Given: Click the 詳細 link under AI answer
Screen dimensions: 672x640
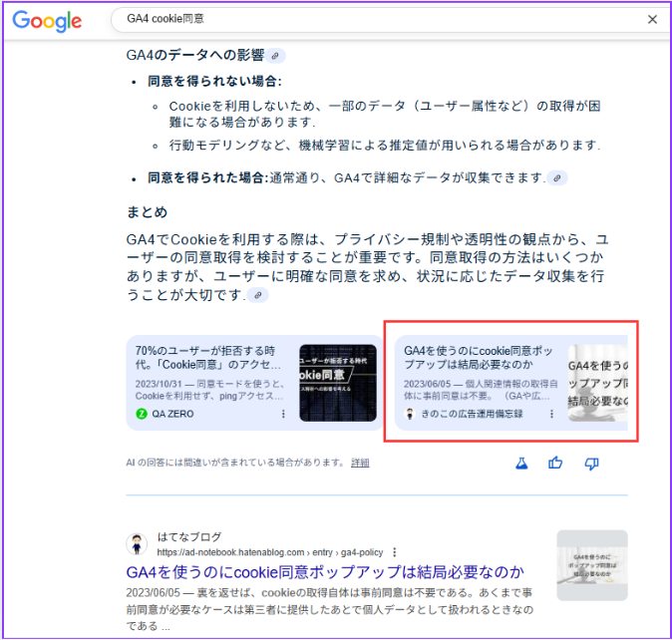Looking at the screenshot, I should [360, 463].
